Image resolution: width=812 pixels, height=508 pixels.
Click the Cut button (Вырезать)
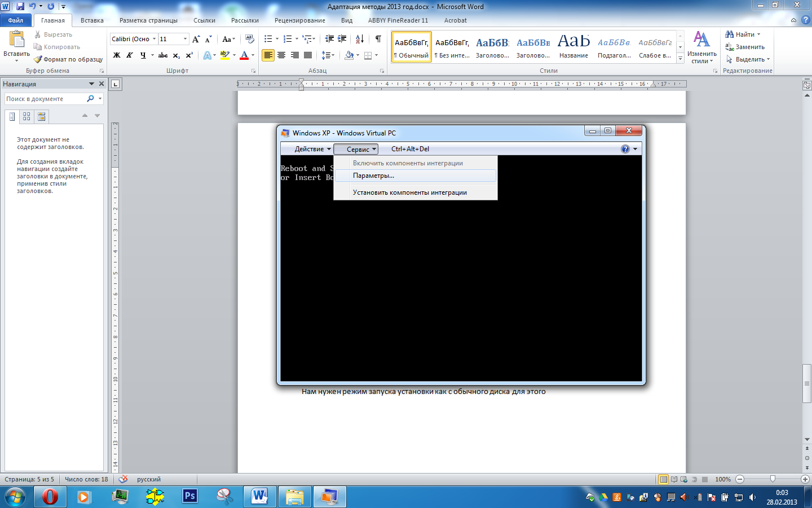coord(54,34)
